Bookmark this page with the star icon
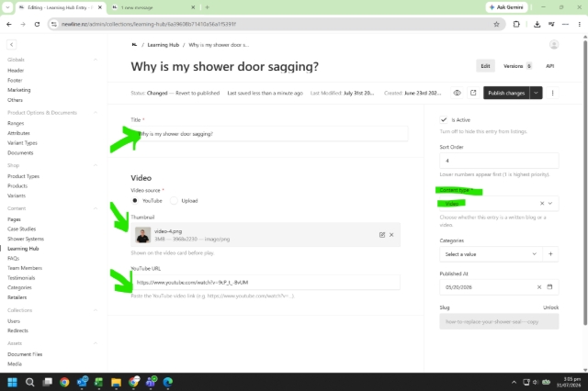The image size is (588, 391). tap(496, 25)
